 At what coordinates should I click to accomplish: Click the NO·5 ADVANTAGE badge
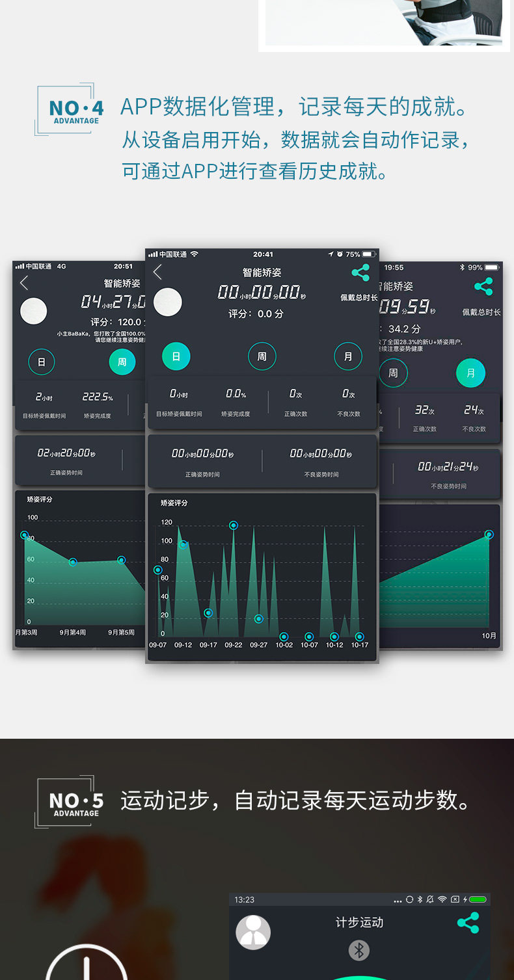pyautogui.click(x=68, y=802)
